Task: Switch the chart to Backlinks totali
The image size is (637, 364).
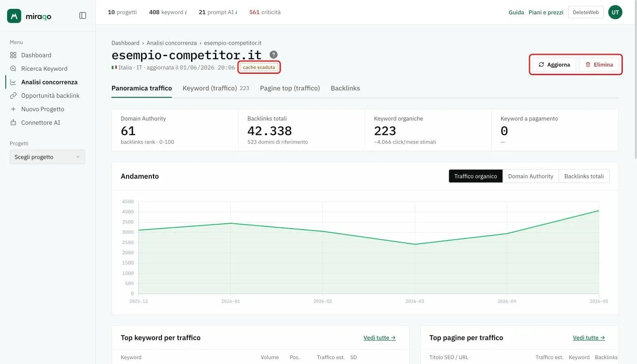Action: point(584,176)
